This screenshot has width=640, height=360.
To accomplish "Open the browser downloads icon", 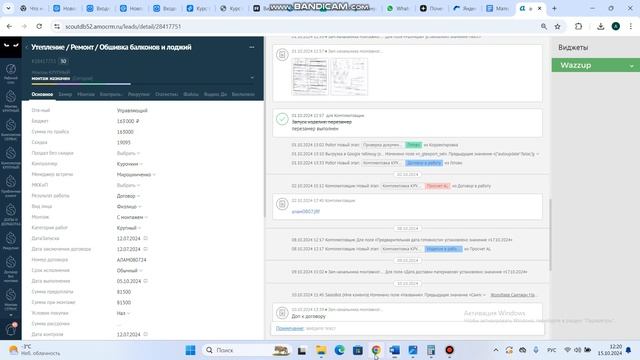I will (x=600, y=26).
